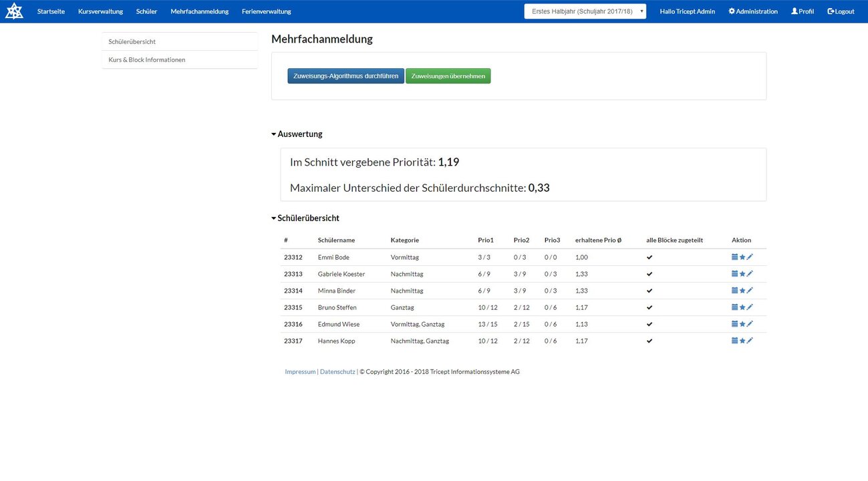868x481 pixels.
Task: Click the star icon for Gabriele Koester
Action: [742, 273]
